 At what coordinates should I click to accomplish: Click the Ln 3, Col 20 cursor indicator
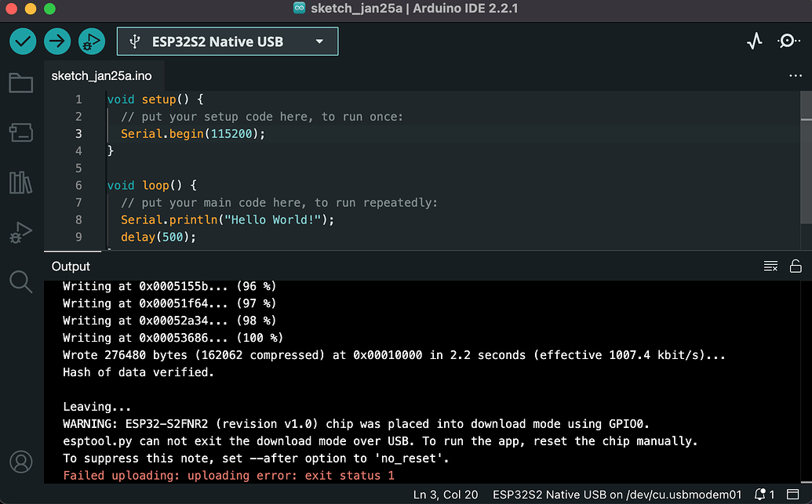coord(445,495)
